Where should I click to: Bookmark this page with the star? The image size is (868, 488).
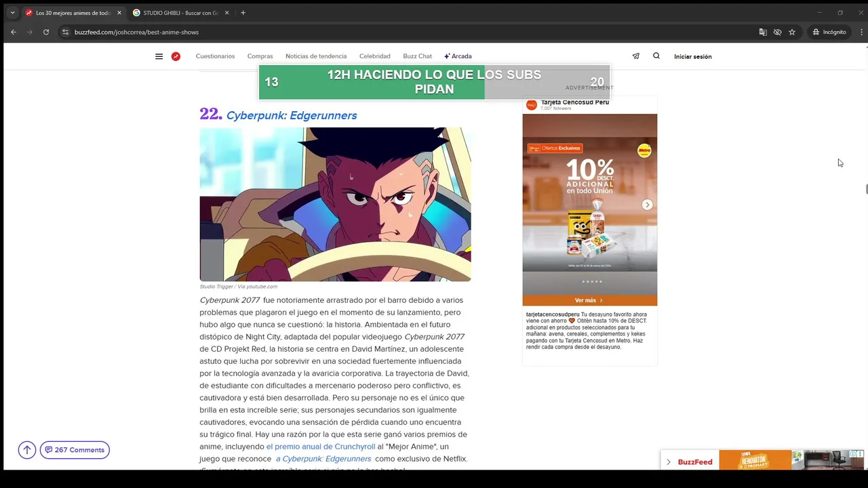pos(792,32)
